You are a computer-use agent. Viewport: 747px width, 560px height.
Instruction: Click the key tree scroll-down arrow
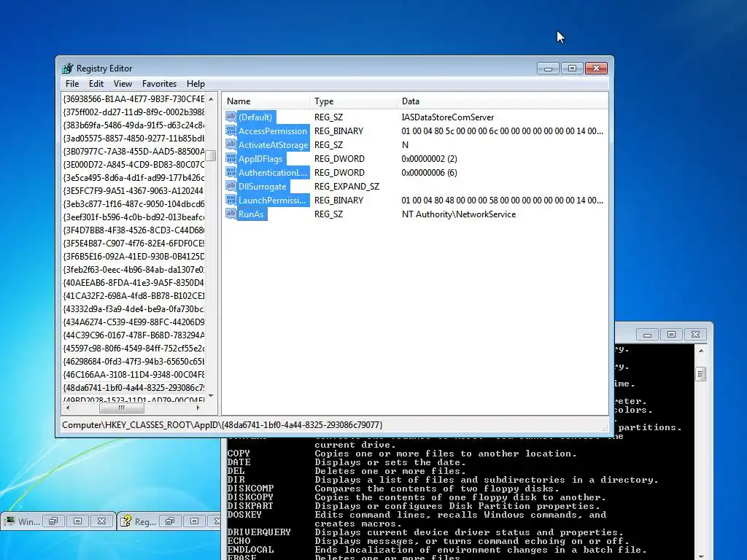click(x=211, y=396)
